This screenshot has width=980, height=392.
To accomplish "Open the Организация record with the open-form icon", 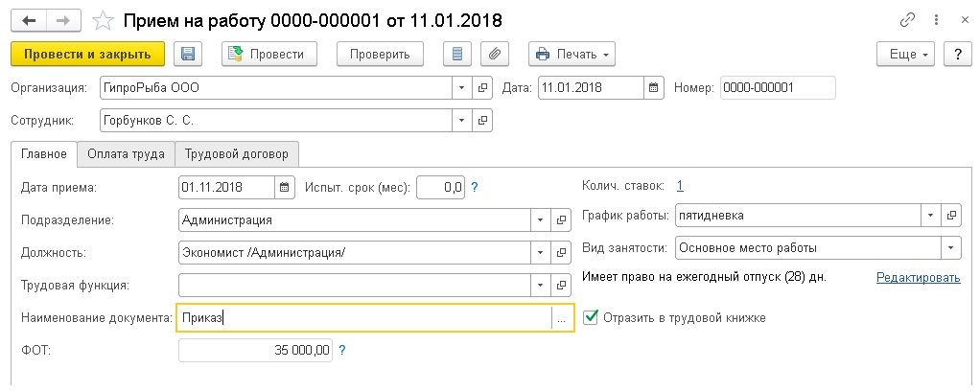I will tap(483, 88).
